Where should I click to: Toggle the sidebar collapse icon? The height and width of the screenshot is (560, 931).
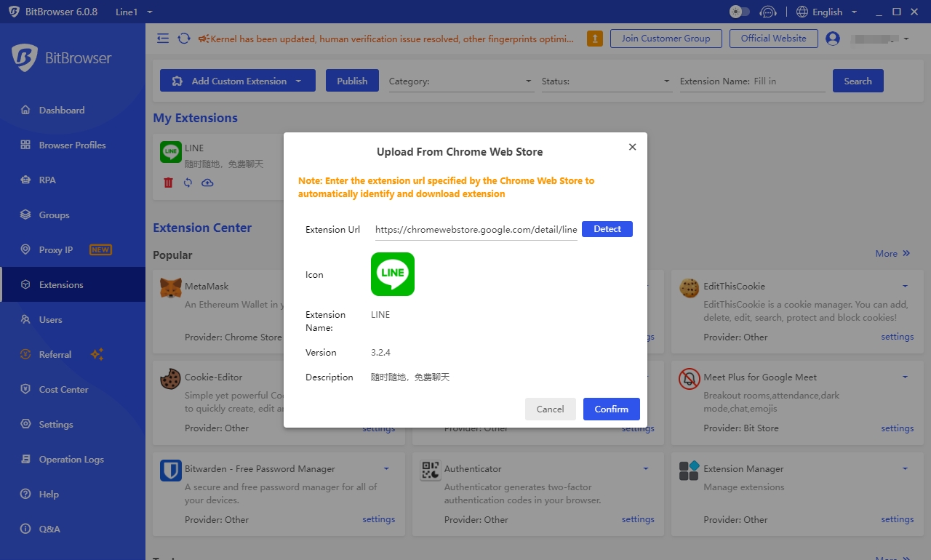click(x=163, y=39)
